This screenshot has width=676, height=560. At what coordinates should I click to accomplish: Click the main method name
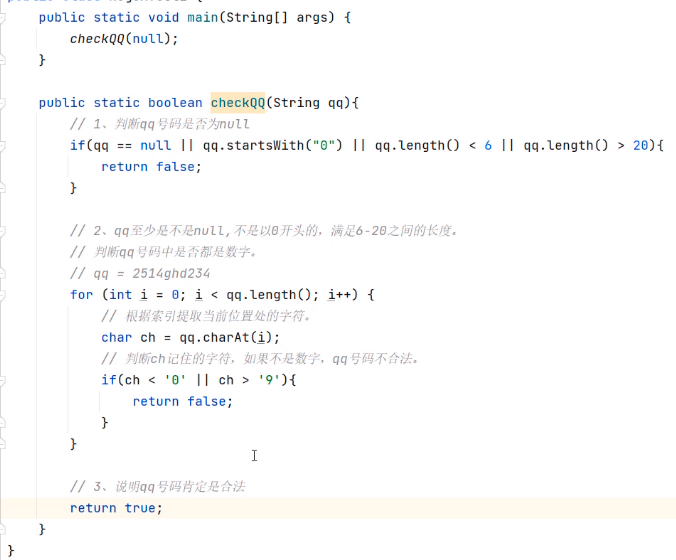[203, 18]
